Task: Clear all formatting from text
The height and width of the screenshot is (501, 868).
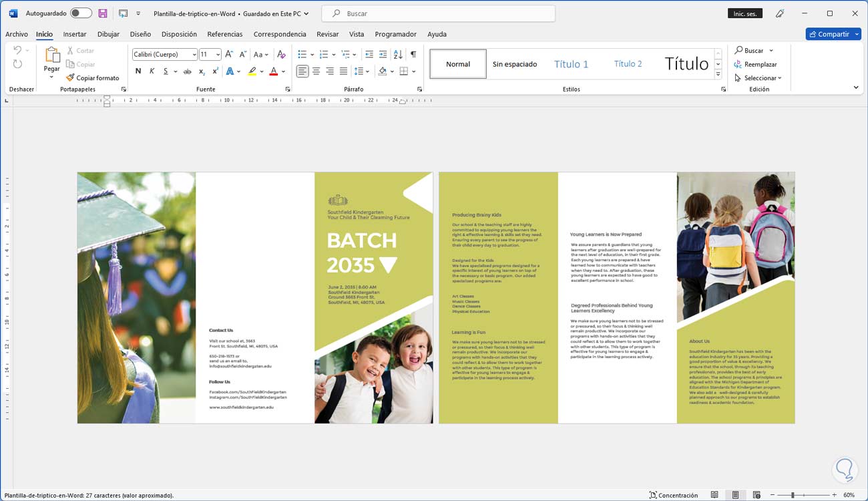Action: coord(281,54)
